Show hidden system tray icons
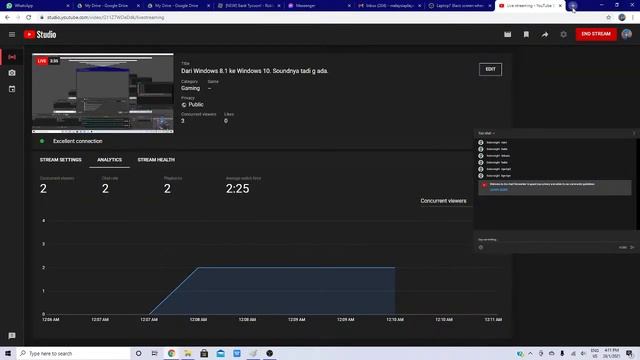Image resolution: width=640 pixels, height=360 pixels. coord(530,353)
